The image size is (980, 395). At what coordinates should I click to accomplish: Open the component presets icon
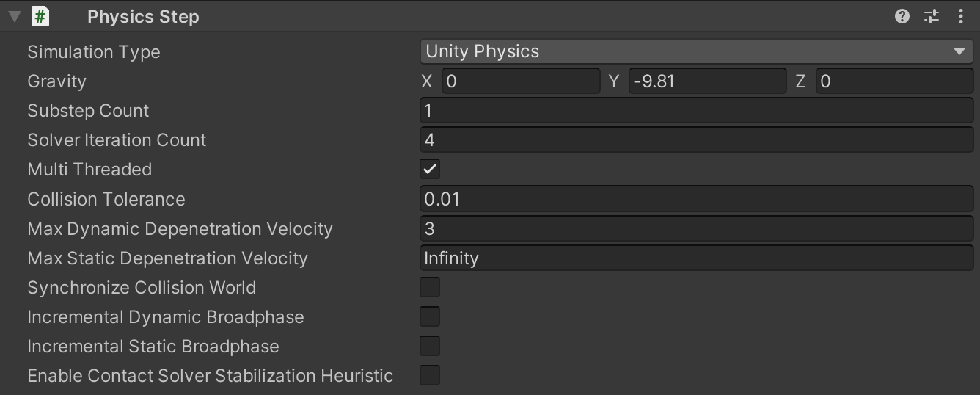pos(932,16)
